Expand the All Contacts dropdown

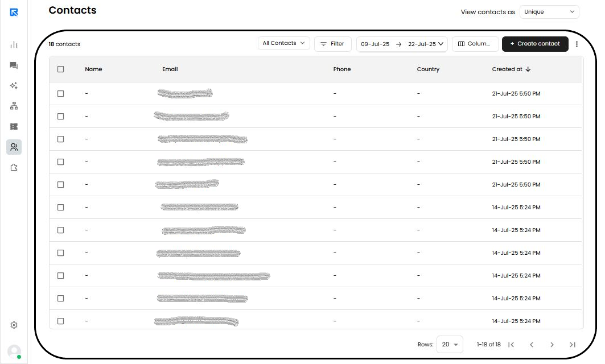point(283,43)
